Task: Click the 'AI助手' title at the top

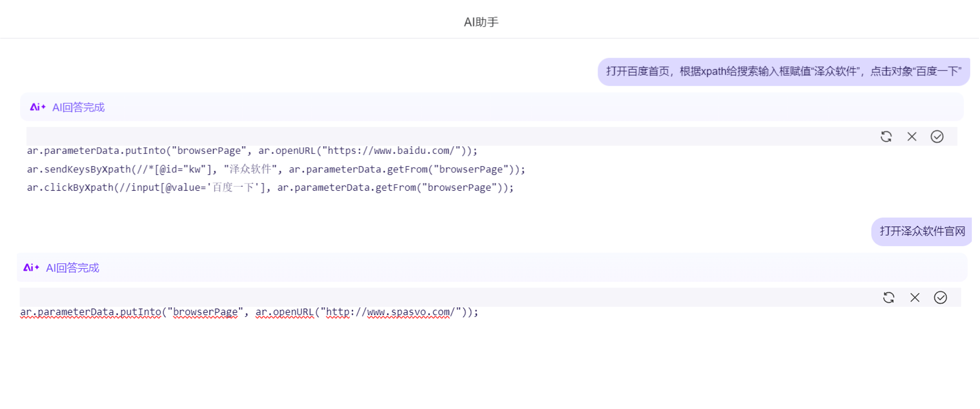Action: [481, 22]
